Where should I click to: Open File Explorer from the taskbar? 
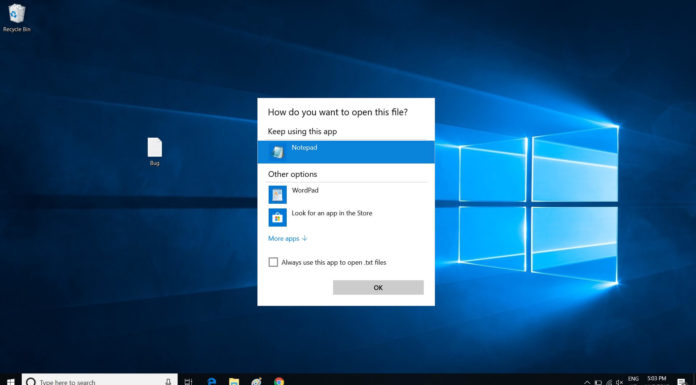pos(234,381)
